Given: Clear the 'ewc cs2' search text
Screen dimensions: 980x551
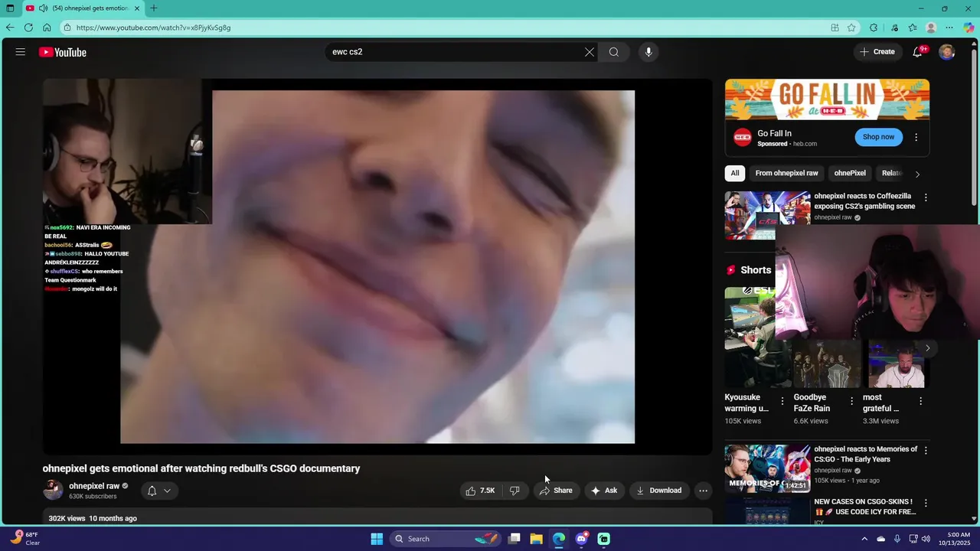Looking at the screenshot, I should 590,52.
